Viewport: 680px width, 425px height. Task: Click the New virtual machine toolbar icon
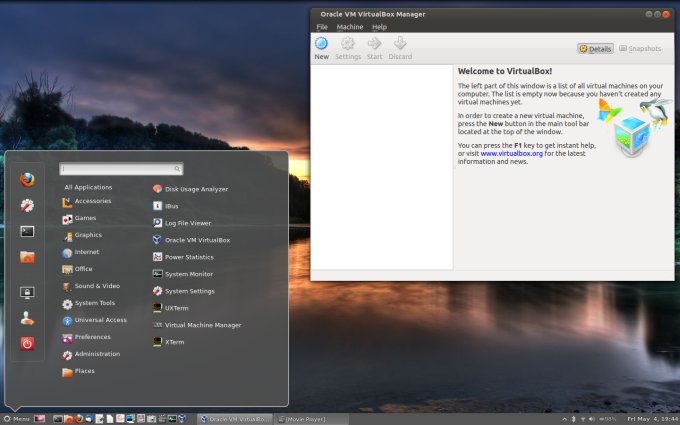coord(321,46)
